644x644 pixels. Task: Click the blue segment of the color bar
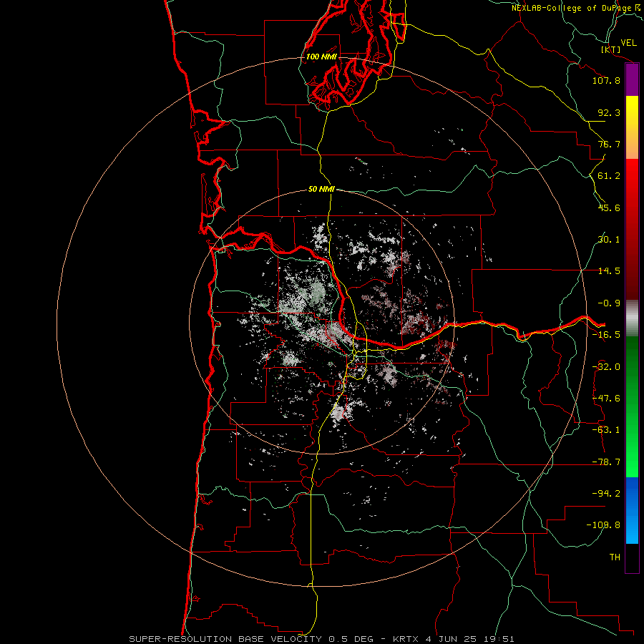(x=632, y=510)
